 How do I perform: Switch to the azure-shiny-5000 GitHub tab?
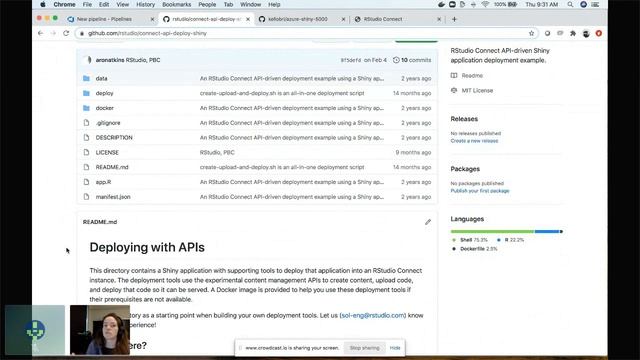click(x=298, y=19)
